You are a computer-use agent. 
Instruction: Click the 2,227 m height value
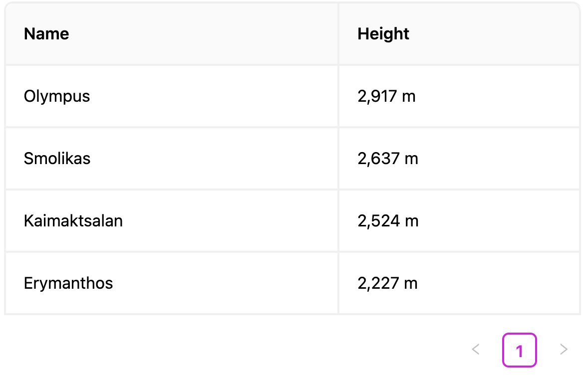387,283
